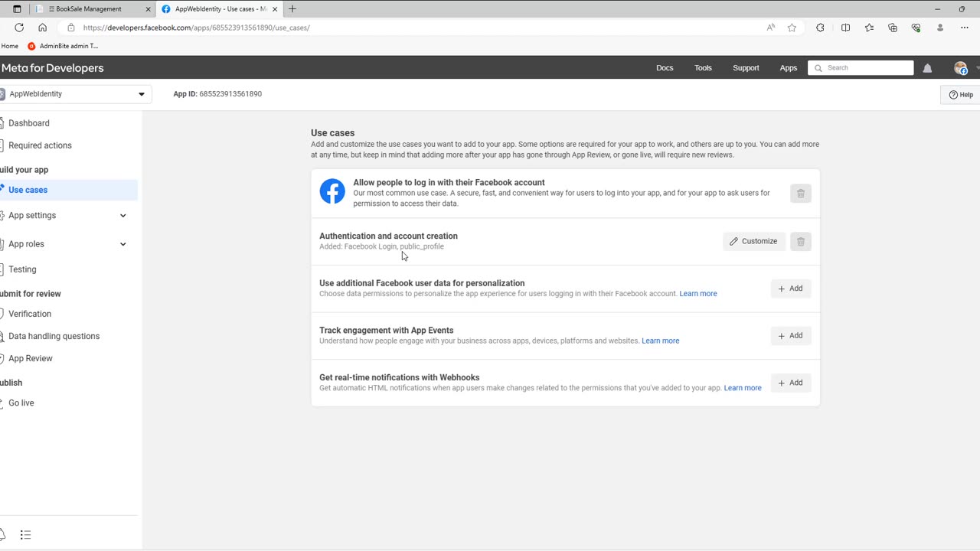The height and width of the screenshot is (551, 980).
Task: Open the tab actions menu icon
Action: [17, 9]
